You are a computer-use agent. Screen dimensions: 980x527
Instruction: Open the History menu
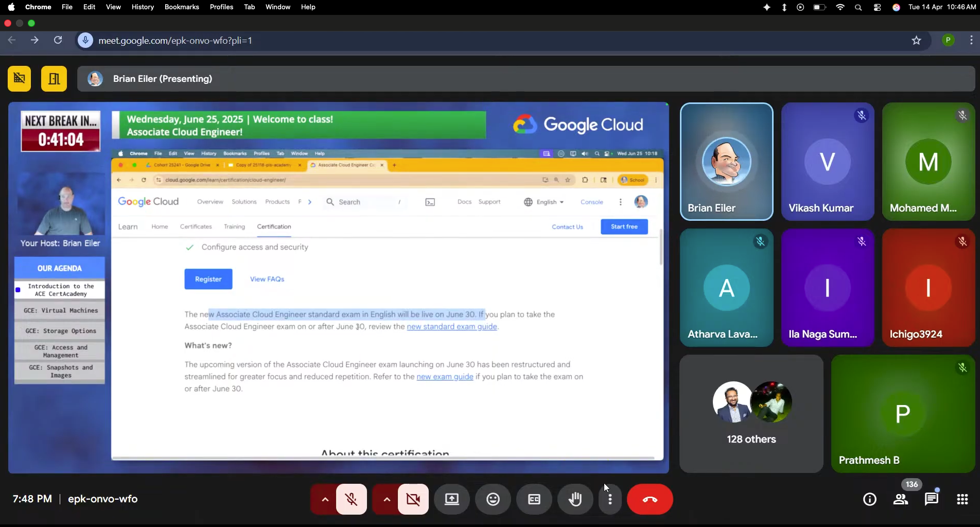click(x=143, y=7)
